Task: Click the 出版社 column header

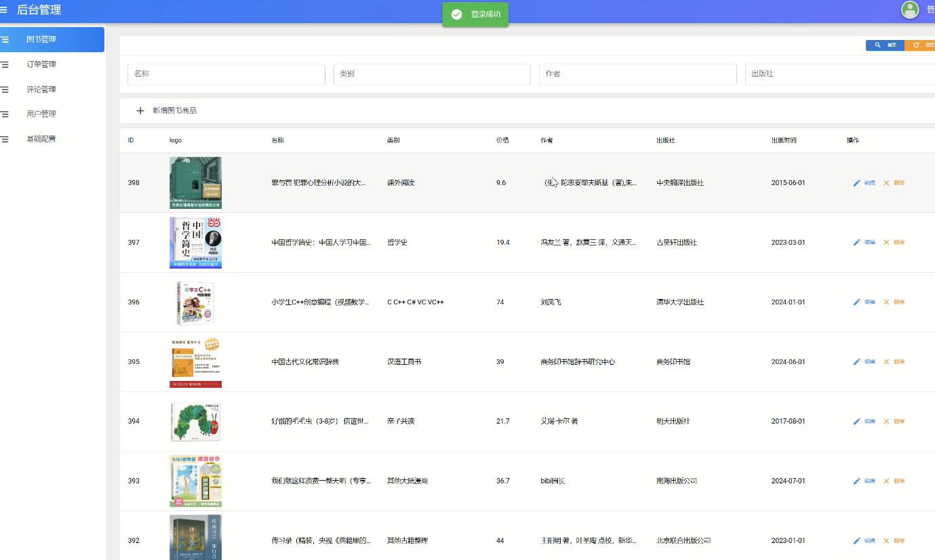Action: pyautogui.click(x=666, y=140)
